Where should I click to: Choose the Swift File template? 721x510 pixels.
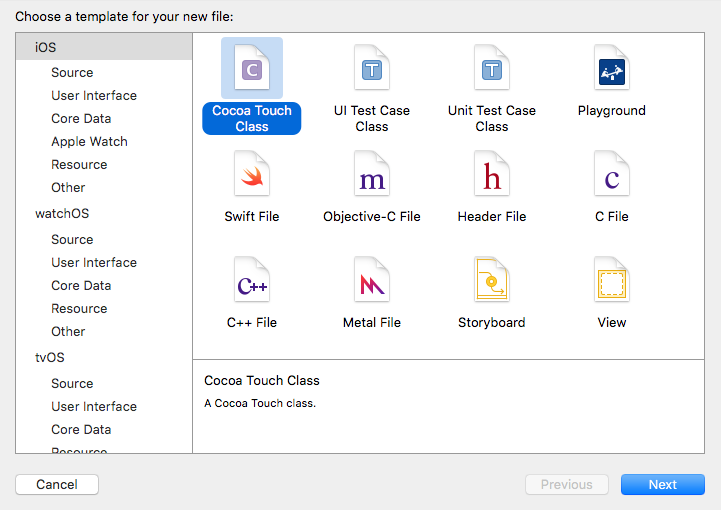pos(252,176)
